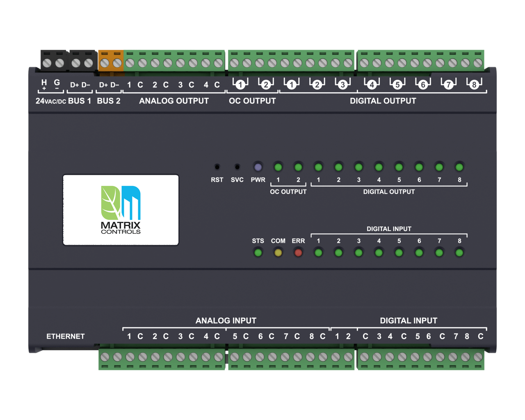
Task: Click the ETHERNET label
Action: pyautogui.click(x=65, y=336)
